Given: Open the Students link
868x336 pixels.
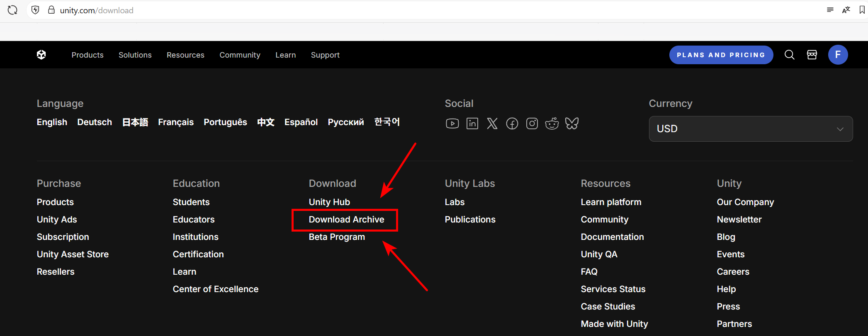Looking at the screenshot, I should tap(191, 202).
